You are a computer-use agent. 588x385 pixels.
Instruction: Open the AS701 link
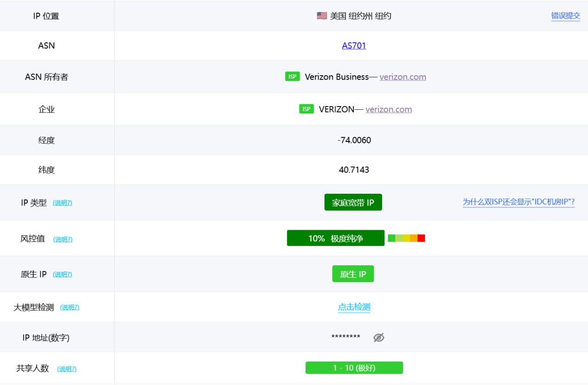click(354, 45)
